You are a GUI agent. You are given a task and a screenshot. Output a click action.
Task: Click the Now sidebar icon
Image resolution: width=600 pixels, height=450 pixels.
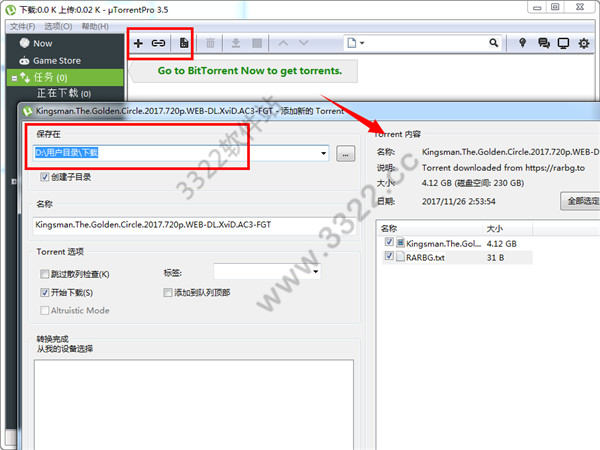coord(24,43)
